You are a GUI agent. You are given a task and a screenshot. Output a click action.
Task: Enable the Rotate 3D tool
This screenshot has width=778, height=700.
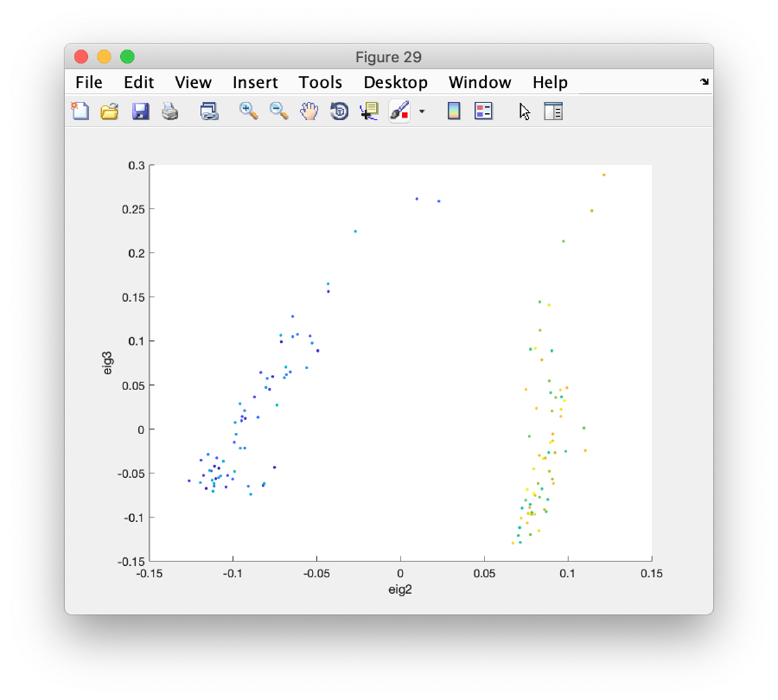point(339,111)
